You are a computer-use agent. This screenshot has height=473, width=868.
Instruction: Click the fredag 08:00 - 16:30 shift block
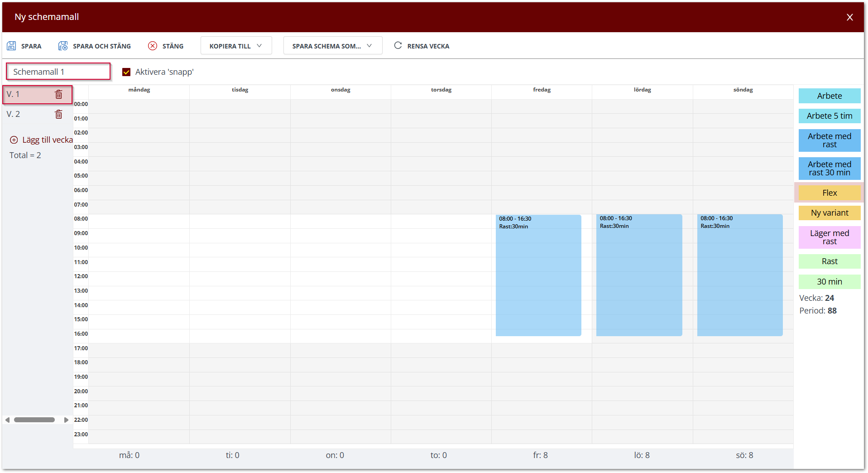point(538,275)
